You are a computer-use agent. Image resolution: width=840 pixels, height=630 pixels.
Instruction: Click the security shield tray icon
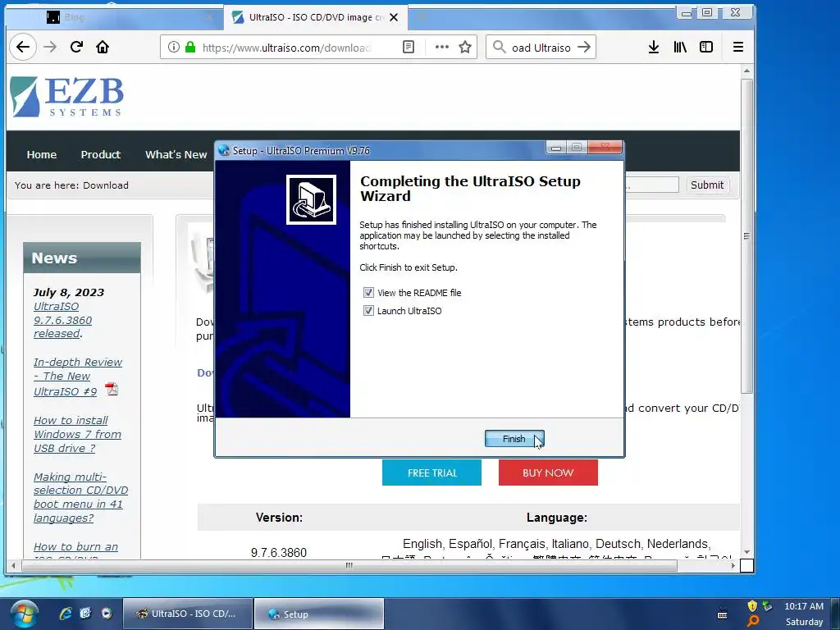(752, 606)
